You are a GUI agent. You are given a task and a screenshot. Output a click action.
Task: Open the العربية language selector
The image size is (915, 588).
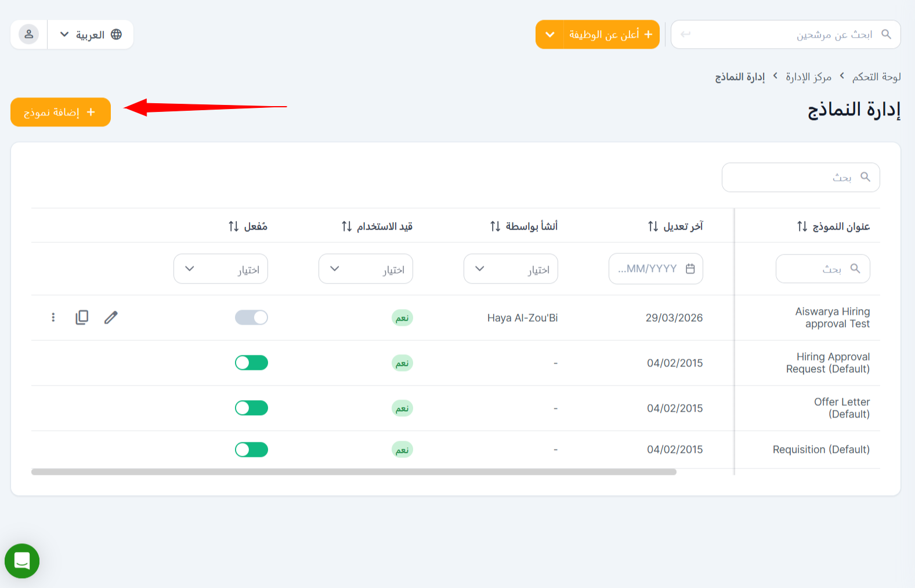91,35
